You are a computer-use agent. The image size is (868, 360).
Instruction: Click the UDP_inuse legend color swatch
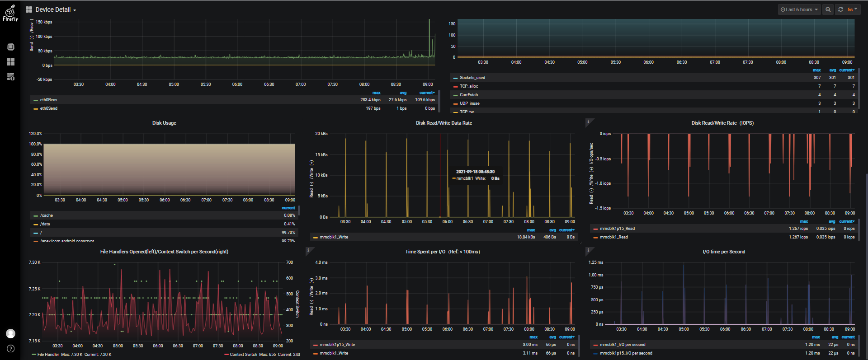455,104
